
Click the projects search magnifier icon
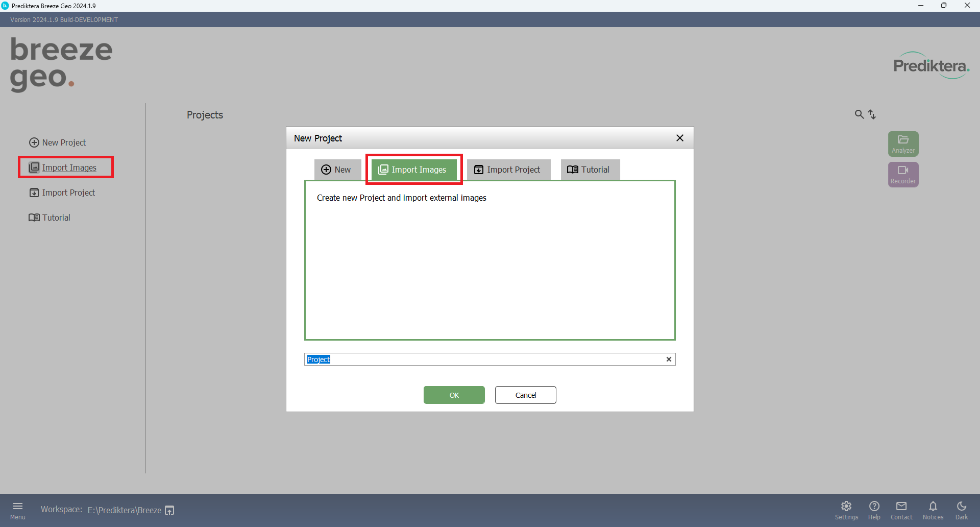click(859, 114)
